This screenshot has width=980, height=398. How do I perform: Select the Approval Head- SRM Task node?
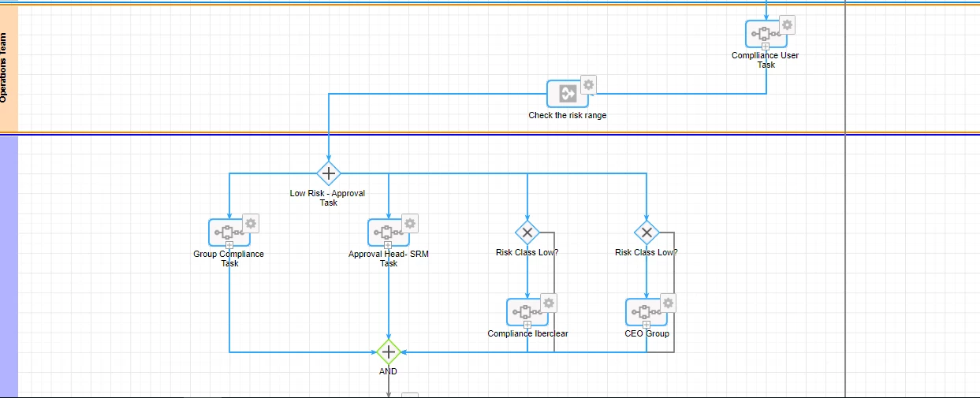click(x=389, y=232)
